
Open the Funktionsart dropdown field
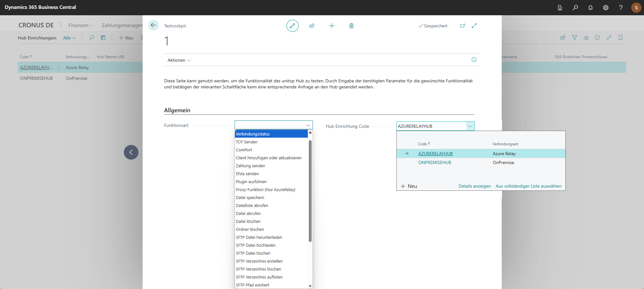pyautogui.click(x=273, y=125)
